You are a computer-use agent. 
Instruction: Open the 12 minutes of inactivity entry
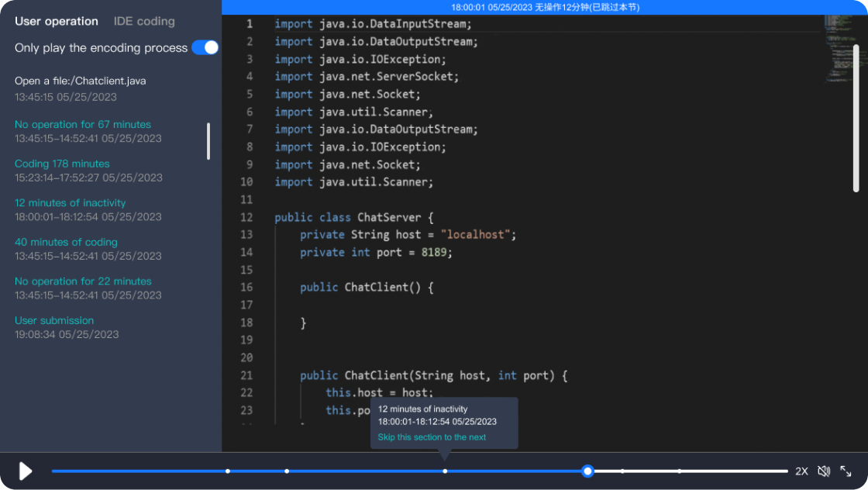pos(70,203)
